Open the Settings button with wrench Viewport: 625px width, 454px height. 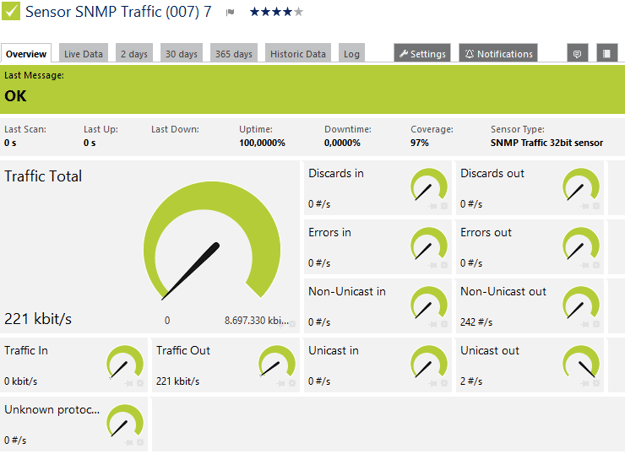coord(423,53)
